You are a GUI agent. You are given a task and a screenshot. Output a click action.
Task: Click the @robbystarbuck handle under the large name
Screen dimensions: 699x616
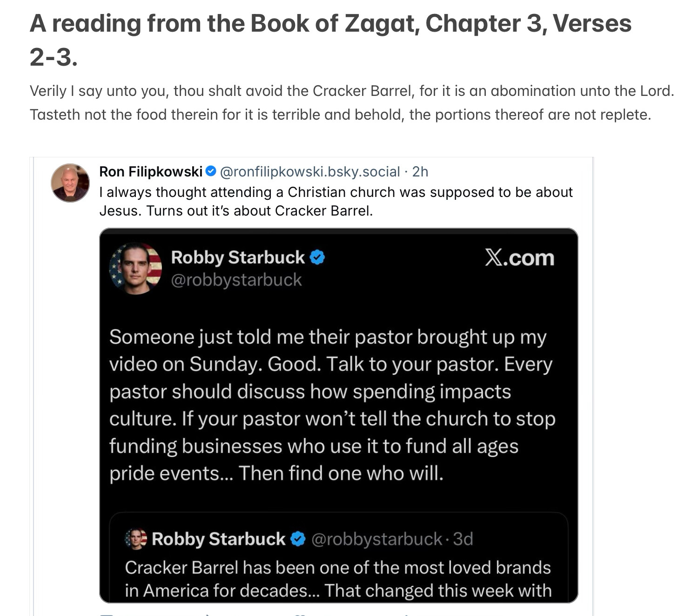point(236,280)
